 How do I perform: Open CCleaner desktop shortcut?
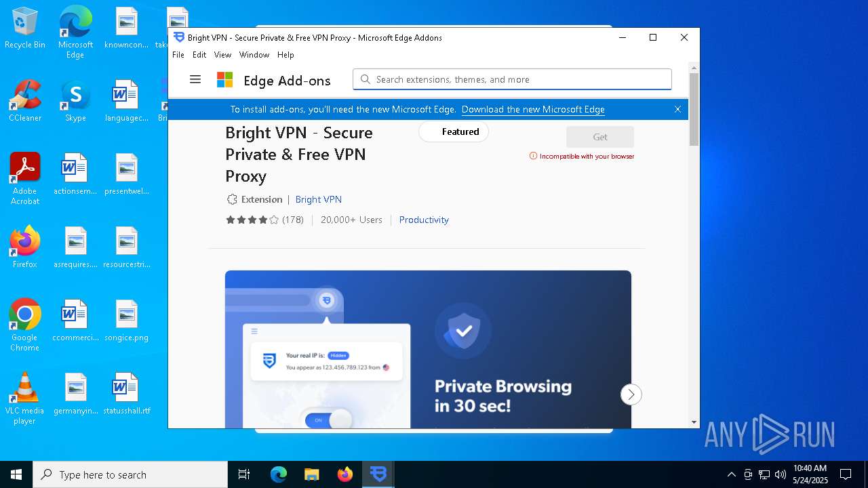pos(25,102)
